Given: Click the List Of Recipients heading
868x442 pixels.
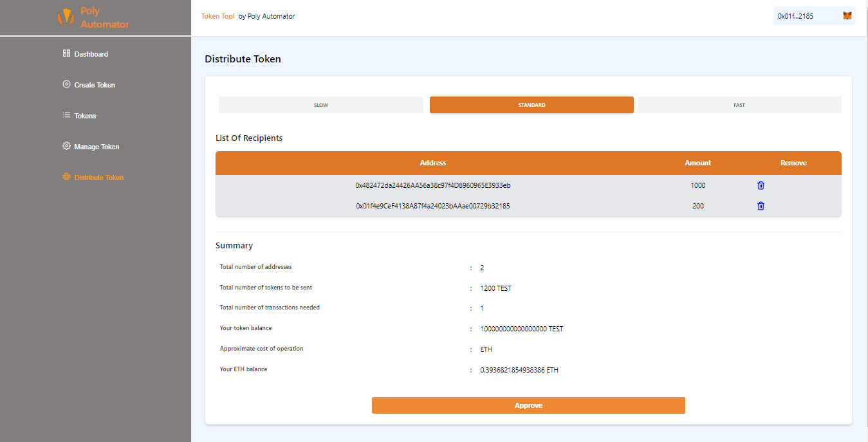Looking at the screenshot, I should tap(249, 138).
